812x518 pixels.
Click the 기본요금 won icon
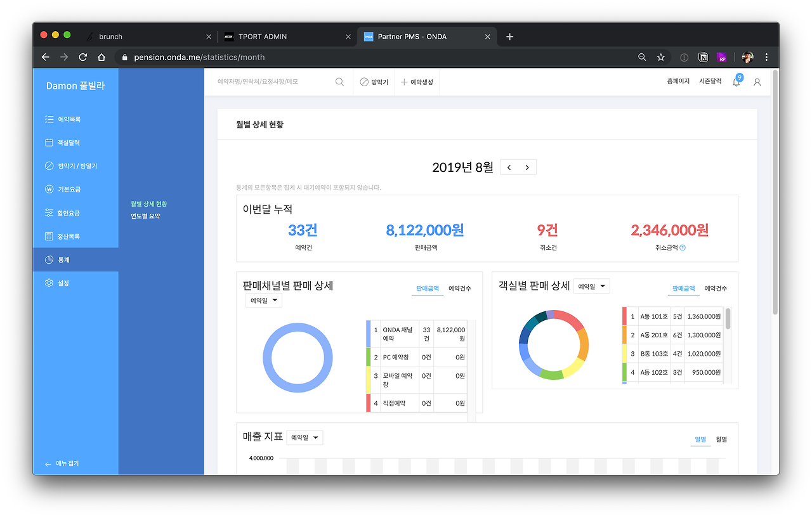[49, 190]
